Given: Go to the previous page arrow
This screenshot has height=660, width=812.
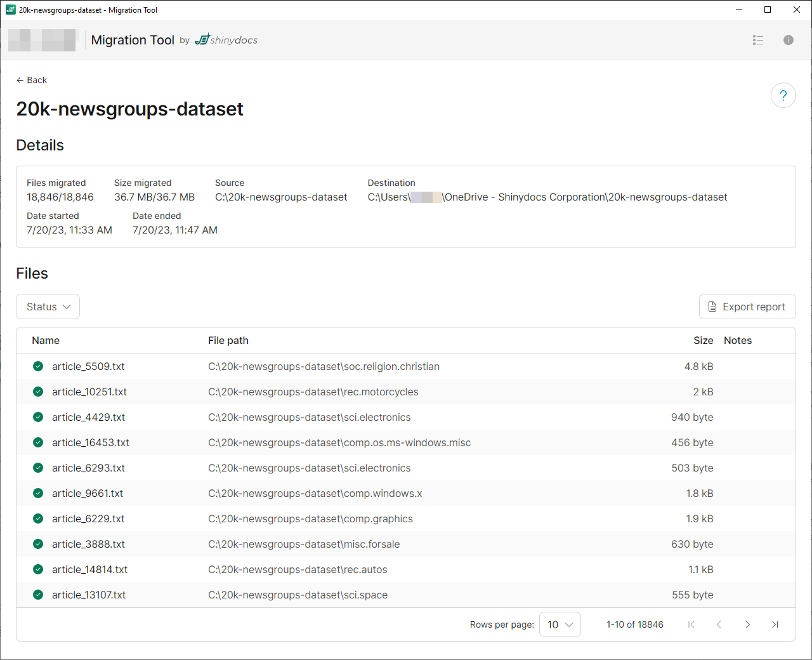Looking at the screenshot, I should point(719,624).
